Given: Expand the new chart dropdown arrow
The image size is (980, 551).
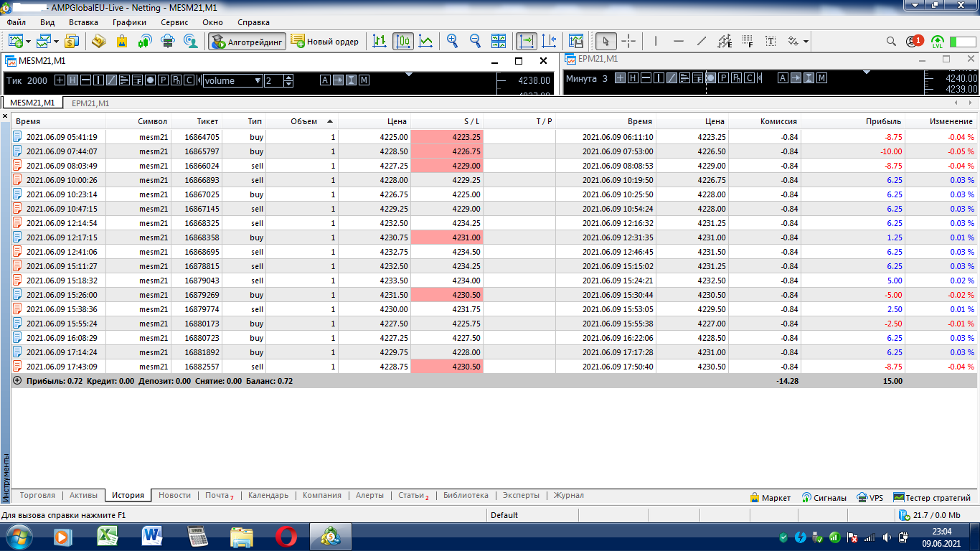Looking at the screenshot, I should (x=28, y=42).
